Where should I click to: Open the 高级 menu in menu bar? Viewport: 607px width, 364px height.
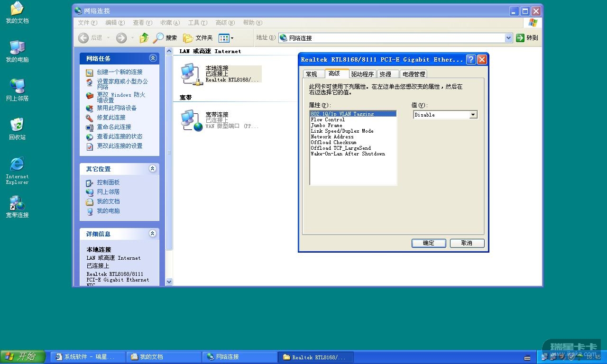point(225,23)
